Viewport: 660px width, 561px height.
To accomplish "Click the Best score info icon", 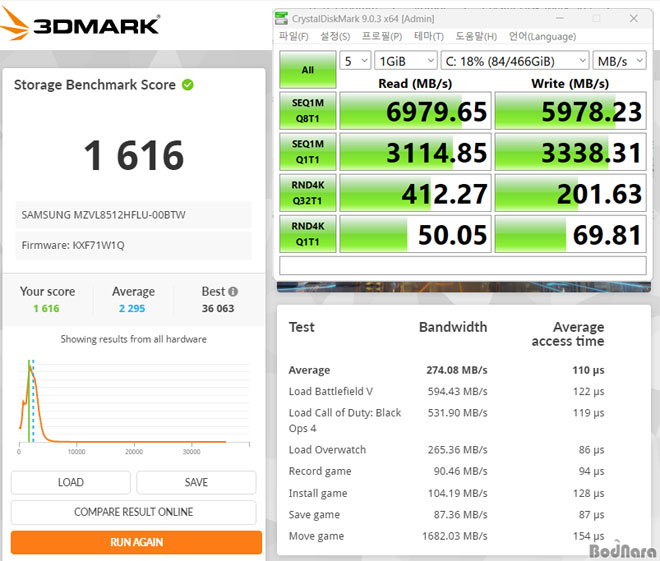I will click(x=233, y=291).
